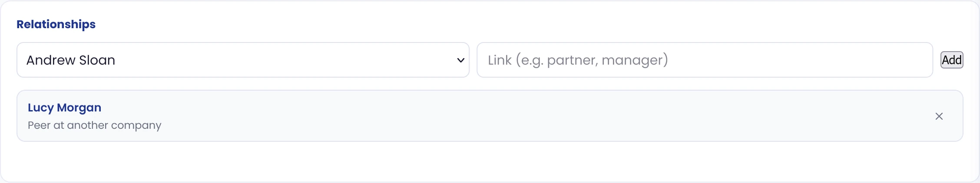
Task: Open the Andrew Sloan person dropdown
Action: [x=243, y=60]
